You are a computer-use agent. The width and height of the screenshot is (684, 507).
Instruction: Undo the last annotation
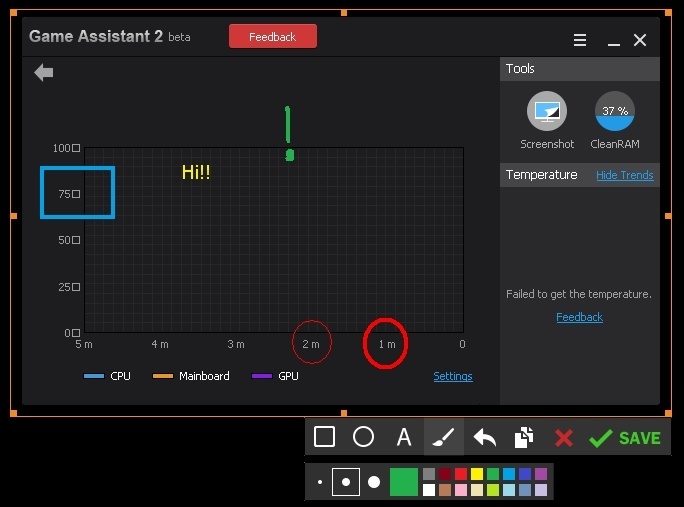point(484,437)
